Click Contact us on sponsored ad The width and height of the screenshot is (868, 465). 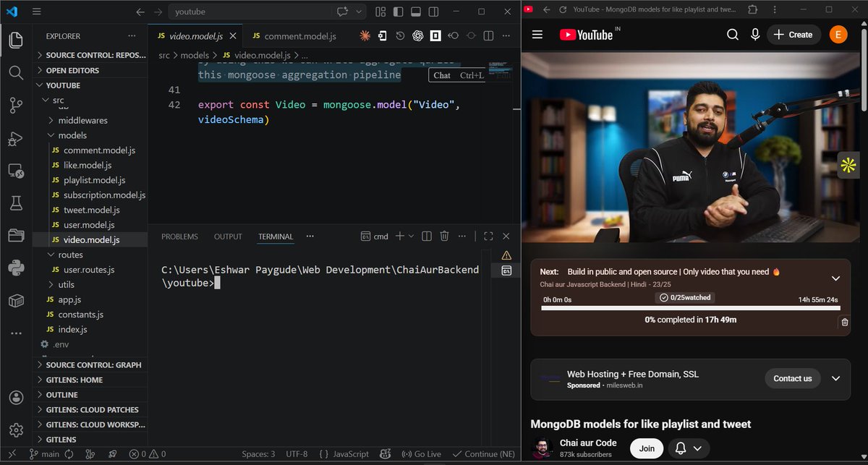coord(793,378)
